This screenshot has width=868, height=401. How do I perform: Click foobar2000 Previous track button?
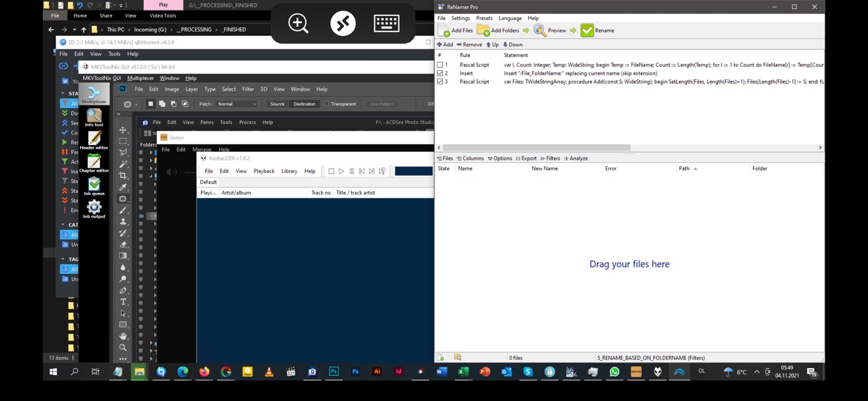pos(361,171)
